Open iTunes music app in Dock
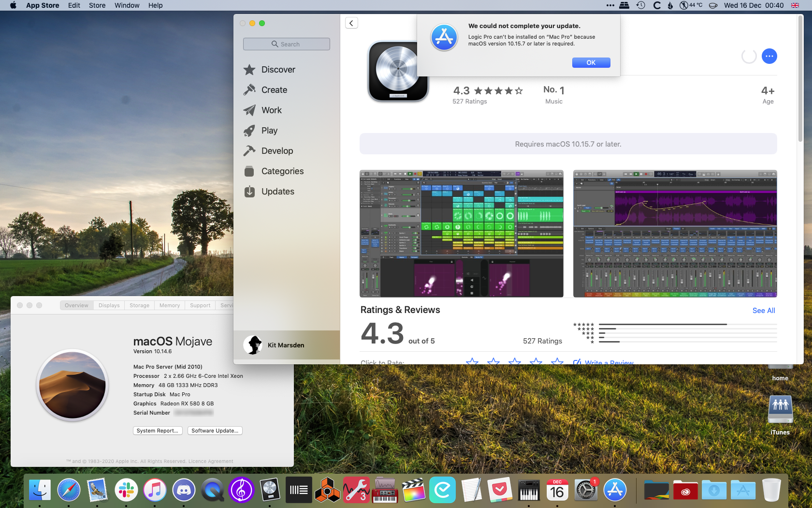 point(155,491)
